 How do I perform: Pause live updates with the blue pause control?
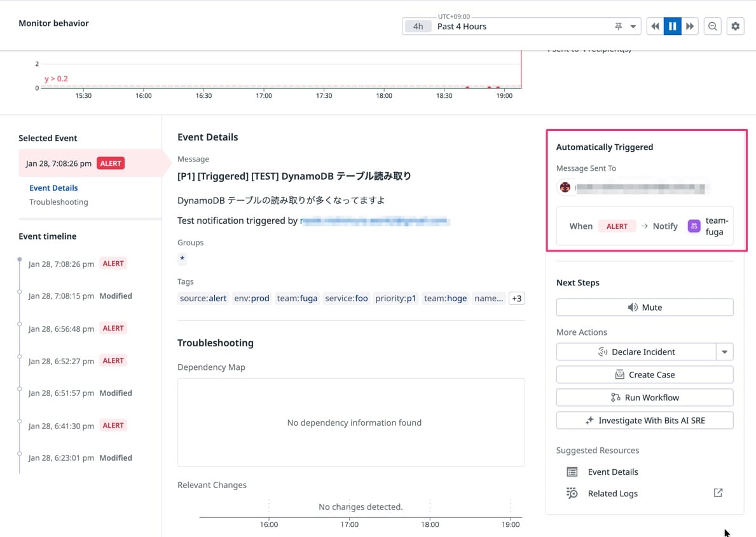point(672,26)
